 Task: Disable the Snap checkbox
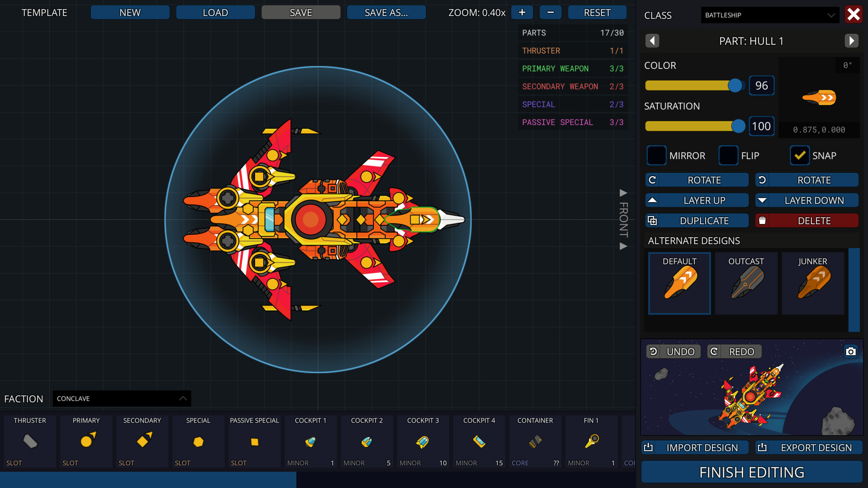(800, 155)
